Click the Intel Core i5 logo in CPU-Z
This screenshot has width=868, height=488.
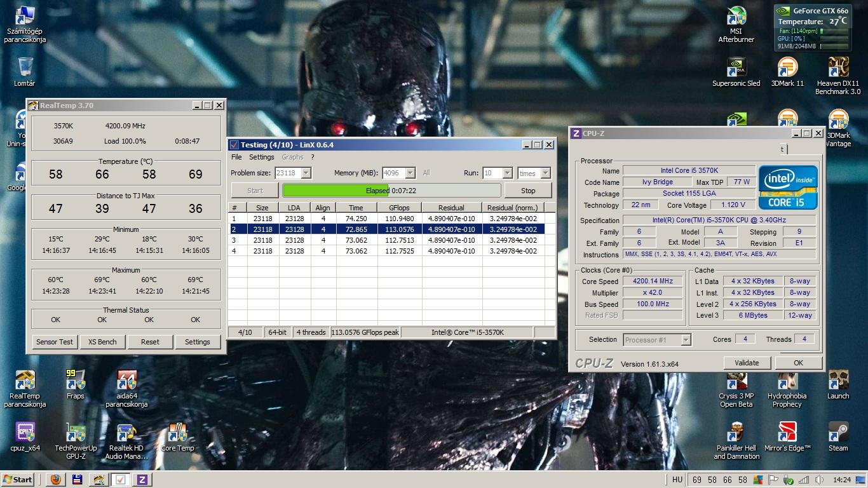(787, 187)
